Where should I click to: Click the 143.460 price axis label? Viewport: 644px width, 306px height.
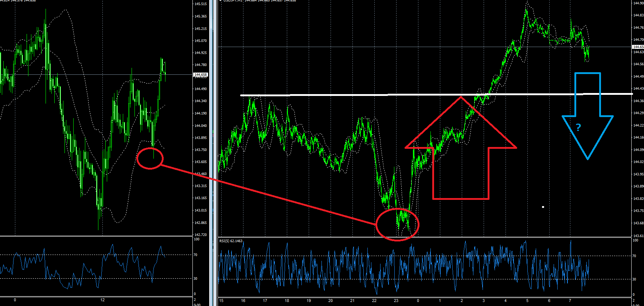(201, 174)
